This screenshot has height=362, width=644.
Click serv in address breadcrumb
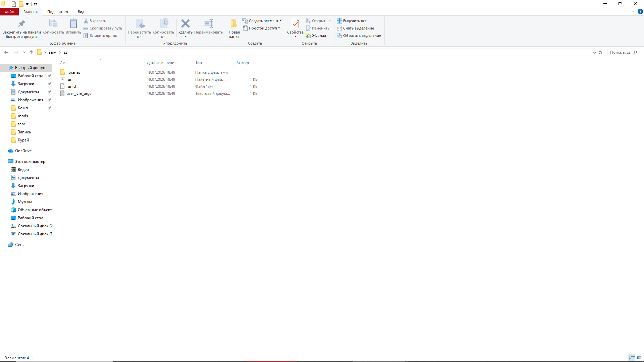pos(52,52)
